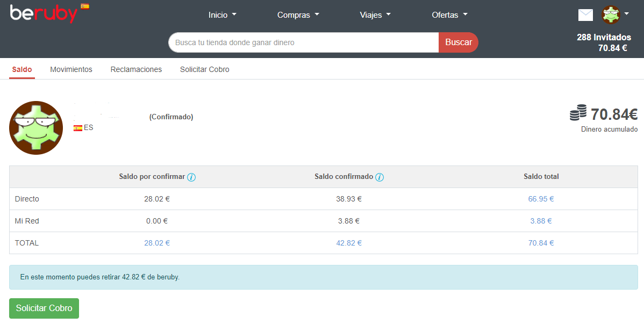
Task: Click the large profile picture
Action: coord(36,128)
